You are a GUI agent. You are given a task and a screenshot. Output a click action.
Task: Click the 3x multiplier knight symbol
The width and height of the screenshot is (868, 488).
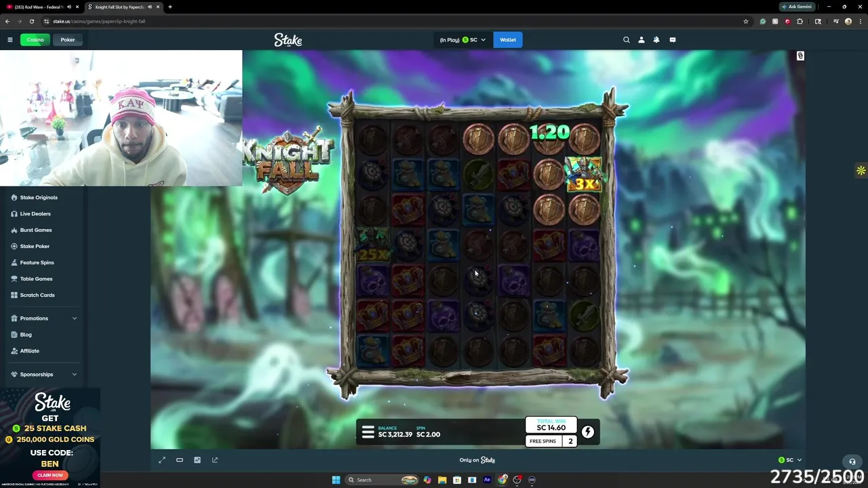click(583, 174)
